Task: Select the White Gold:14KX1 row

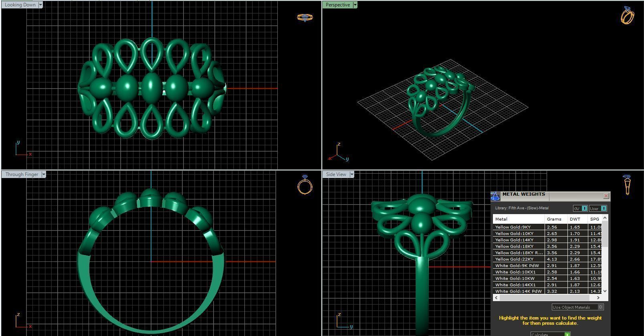Action: click(x=547, y=285)
